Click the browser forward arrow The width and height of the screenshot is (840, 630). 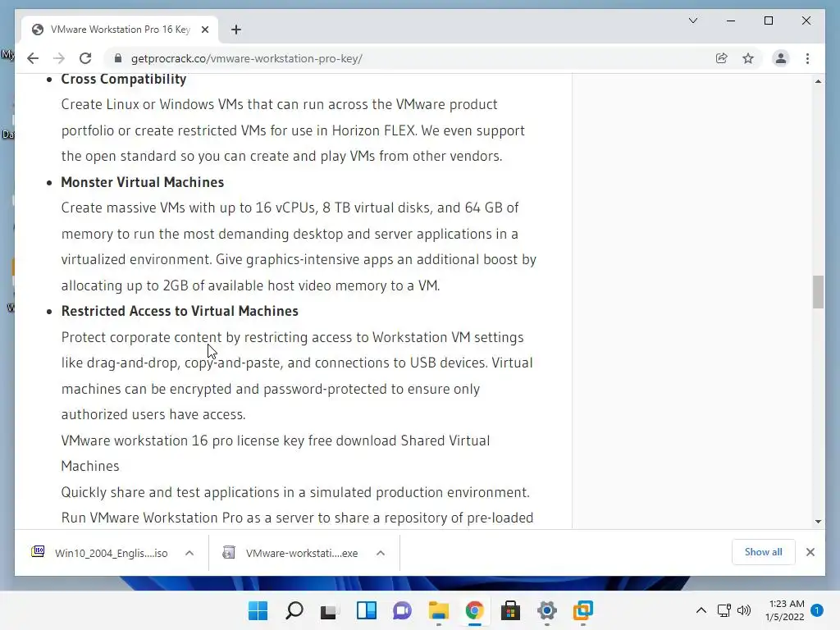(59, 58)
